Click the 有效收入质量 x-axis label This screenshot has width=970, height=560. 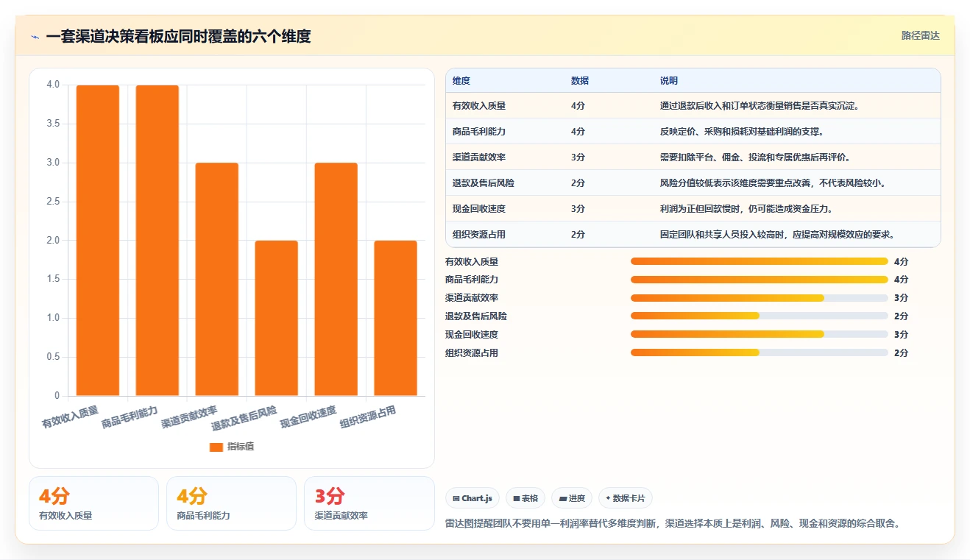tap(71, 417)
